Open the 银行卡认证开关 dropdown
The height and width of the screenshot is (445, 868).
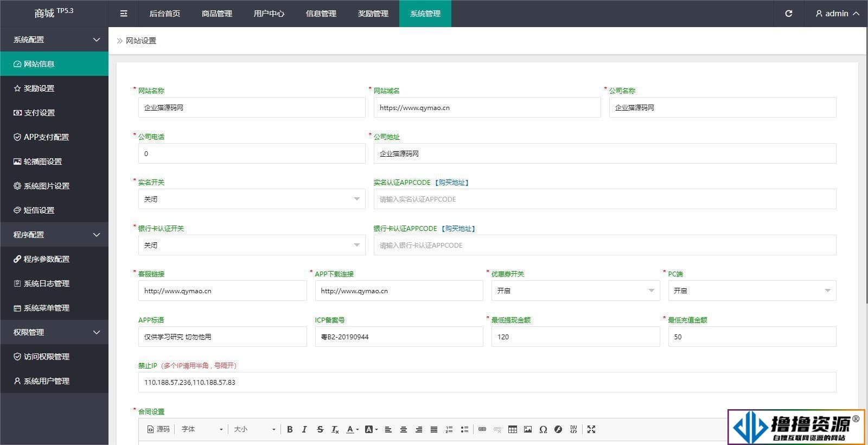point(252,245)
